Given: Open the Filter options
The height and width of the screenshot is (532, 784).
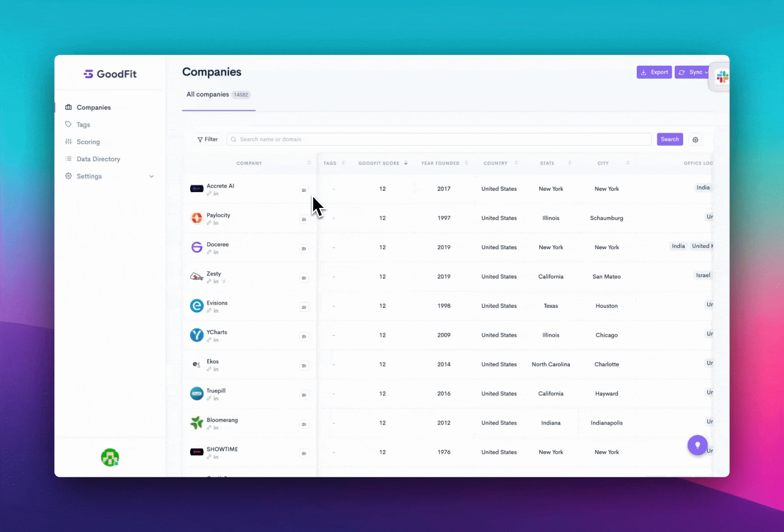Looking at the screenshot, I should pos(207,139).
